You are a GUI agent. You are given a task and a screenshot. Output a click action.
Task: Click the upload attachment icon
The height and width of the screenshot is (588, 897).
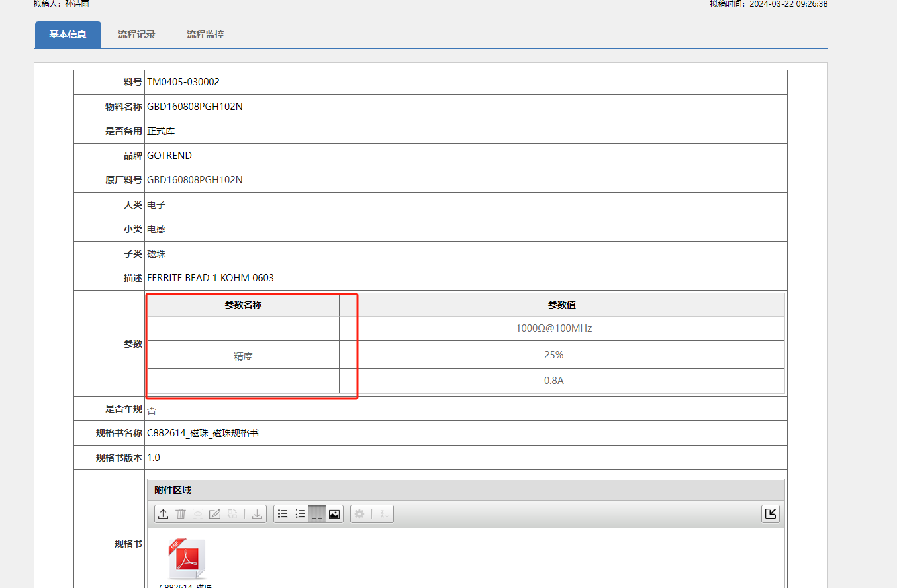[x=164, y=514]
